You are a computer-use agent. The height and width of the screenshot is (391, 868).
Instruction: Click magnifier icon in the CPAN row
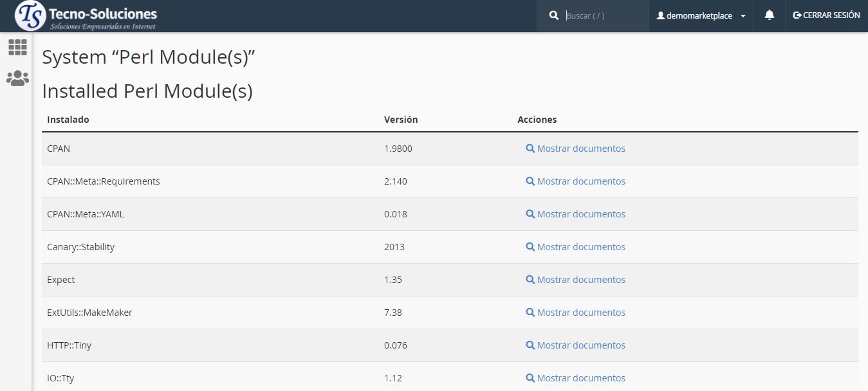click(530, 149)
